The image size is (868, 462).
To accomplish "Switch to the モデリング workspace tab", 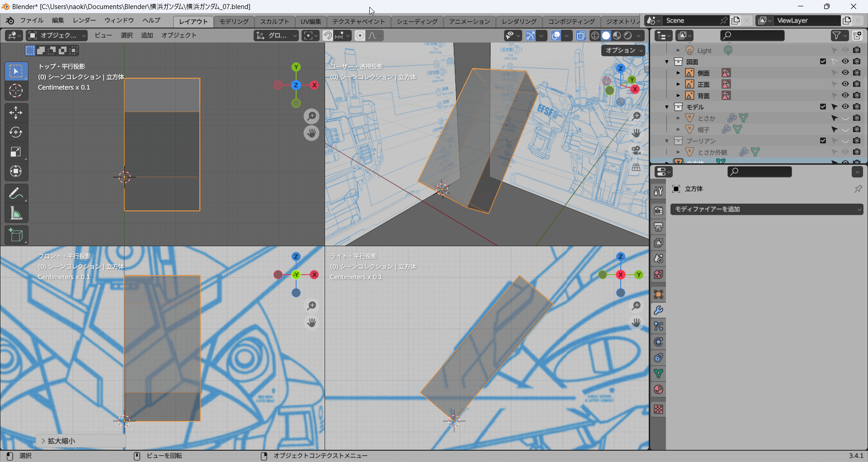I will coord(234,21).
